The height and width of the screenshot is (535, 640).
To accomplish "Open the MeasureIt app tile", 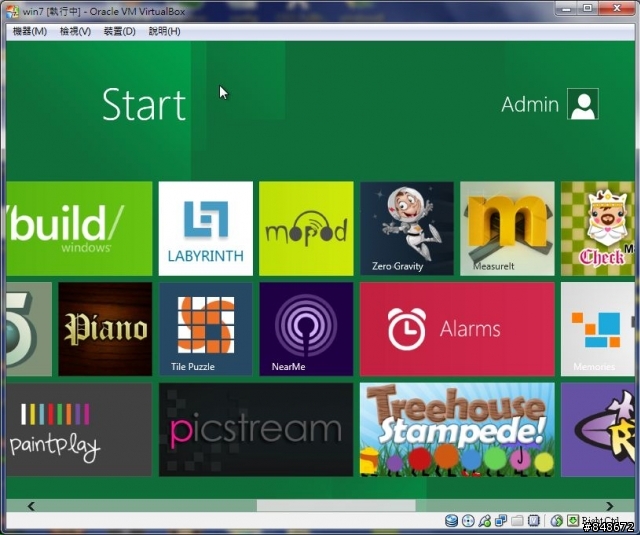I will (x=507, y=229).
